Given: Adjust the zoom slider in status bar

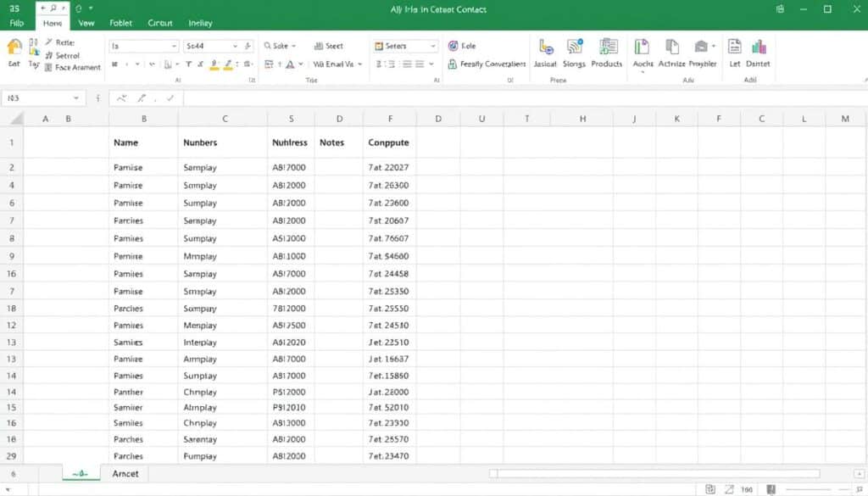Looking at the screenshot, I should (x=820, y=489).
